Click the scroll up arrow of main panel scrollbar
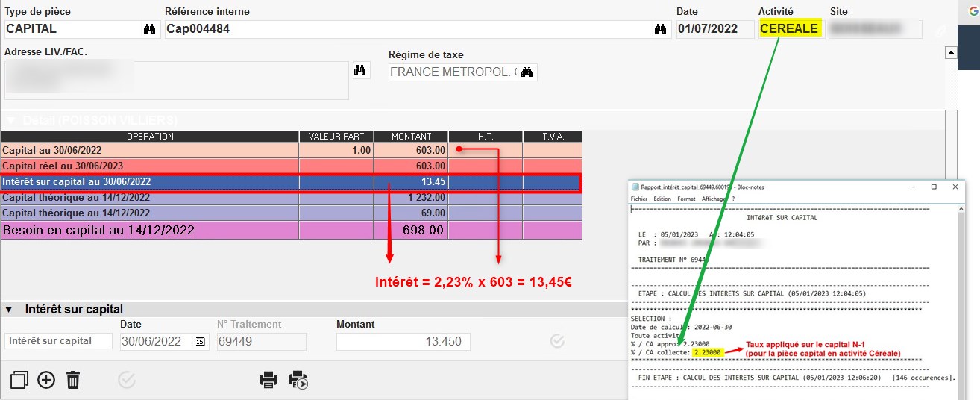Image resolution: width=980 pixels, height=400 pixels. [950, 53]
